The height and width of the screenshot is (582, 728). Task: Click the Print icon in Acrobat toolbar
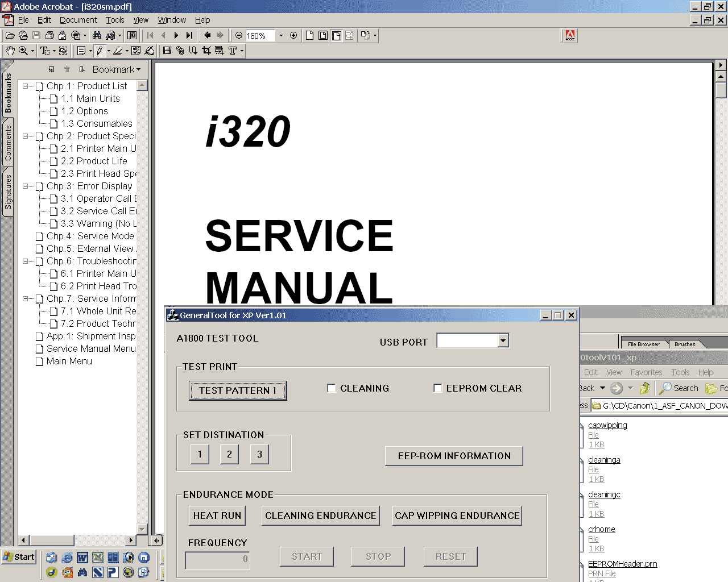point(49,35)
